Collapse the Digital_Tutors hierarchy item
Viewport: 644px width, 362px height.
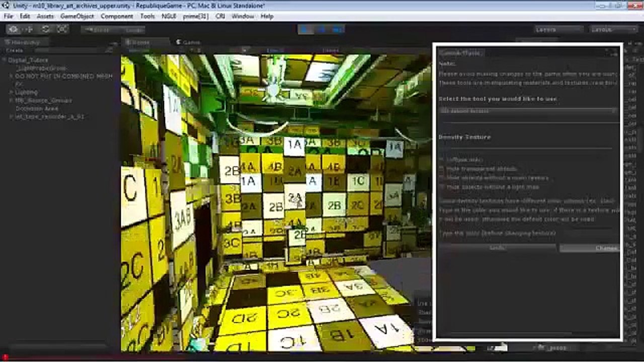point(5,60)
